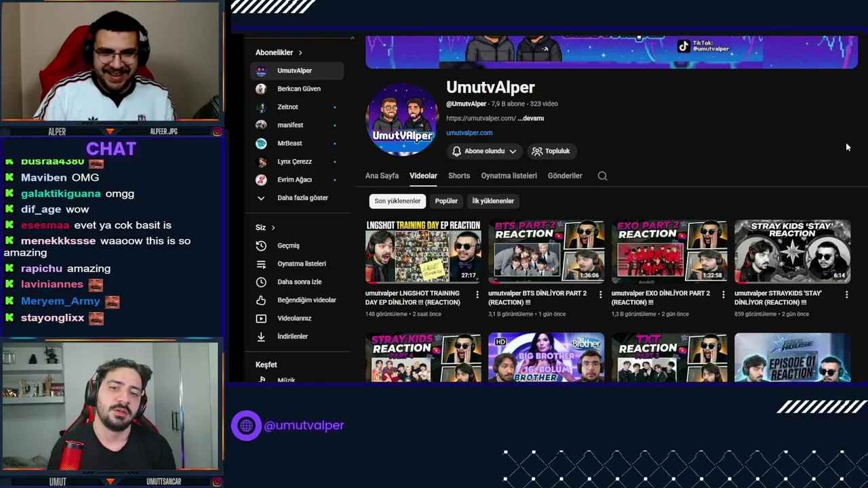Switch to Shorts tab
Image resolution: width=868 pixels, height=488 pixels.
459,176
